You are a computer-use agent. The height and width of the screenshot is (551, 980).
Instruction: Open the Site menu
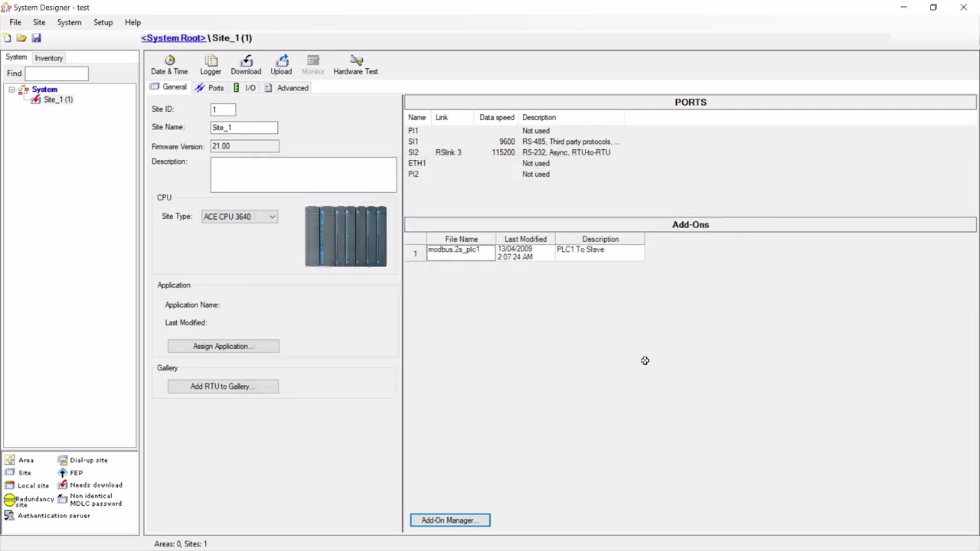39,22
